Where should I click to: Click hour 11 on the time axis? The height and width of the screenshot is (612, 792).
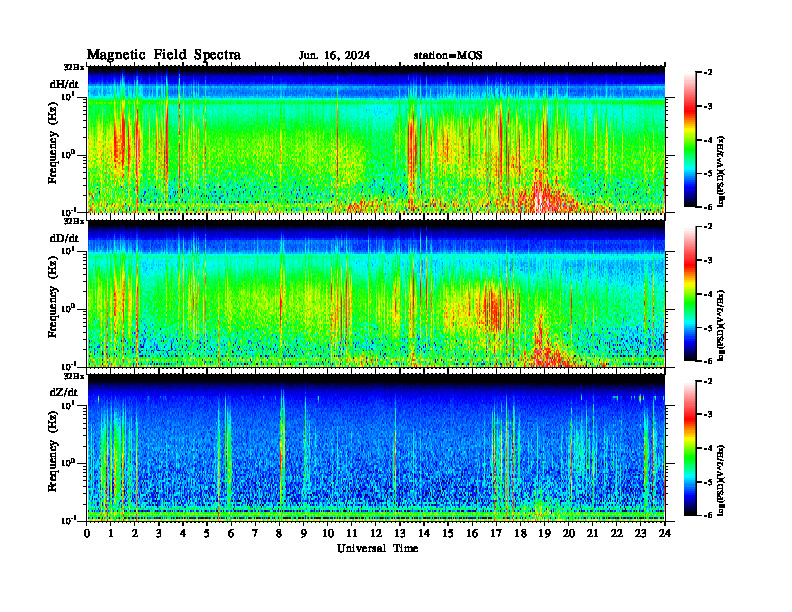352,533
